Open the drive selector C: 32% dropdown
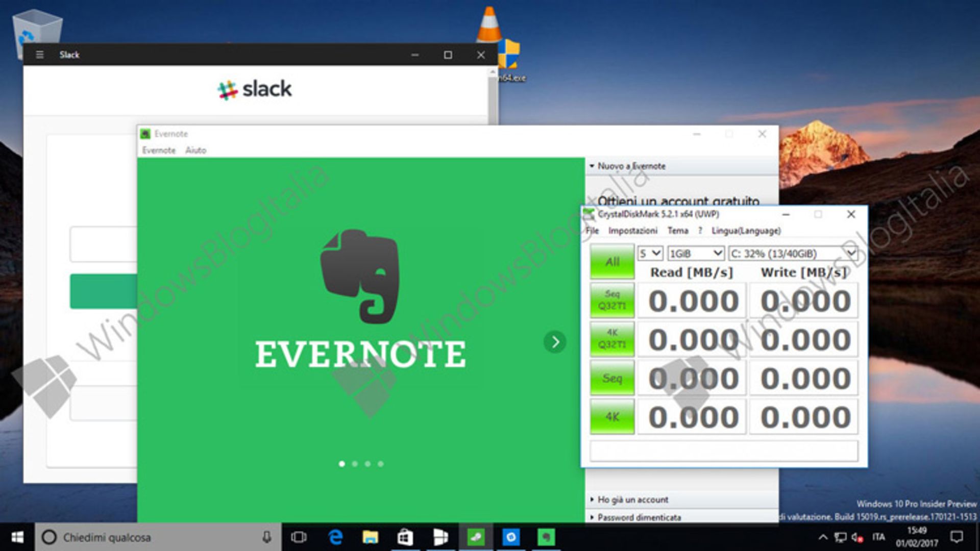The height and width of the screenshot is (551, 980). tap(793, 254)
